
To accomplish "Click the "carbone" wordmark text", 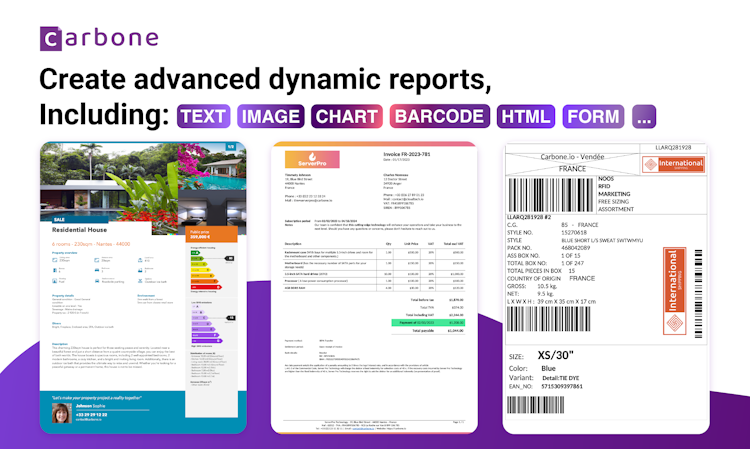I will click(111, 39).
